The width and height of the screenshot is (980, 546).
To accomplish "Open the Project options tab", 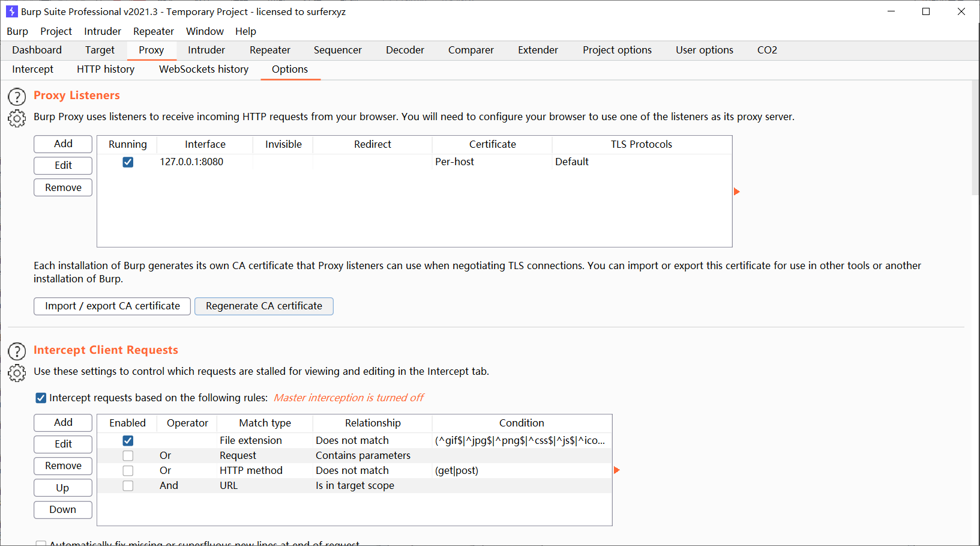I will coord(617,50).
